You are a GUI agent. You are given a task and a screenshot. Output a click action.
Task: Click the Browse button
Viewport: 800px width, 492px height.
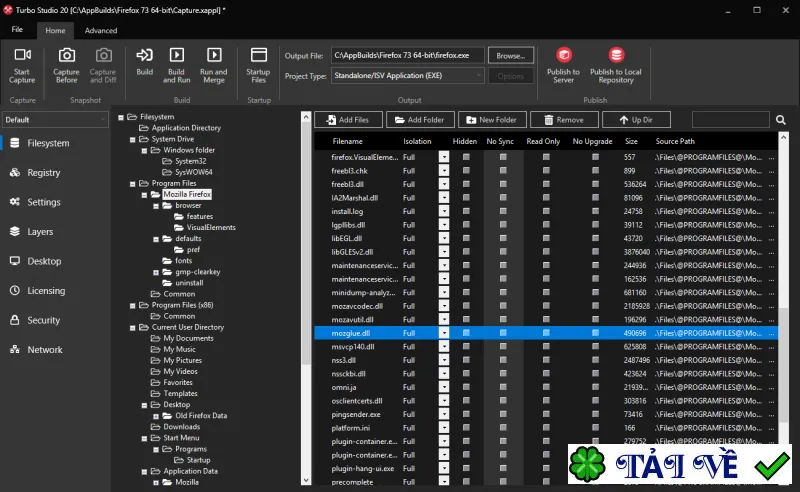click(511, 56)
